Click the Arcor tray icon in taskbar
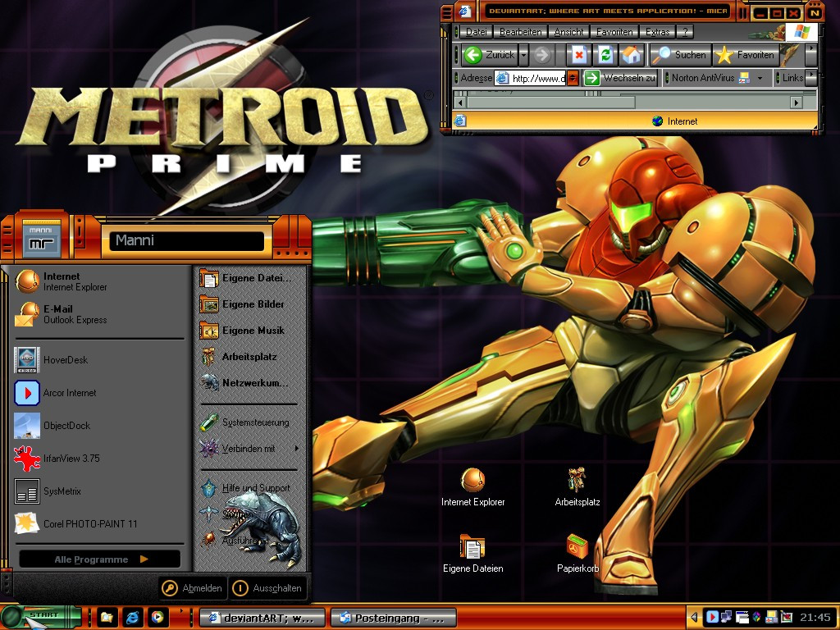Image resolution: width=840 pixels, height=630 pixels. tap(711, 617)
